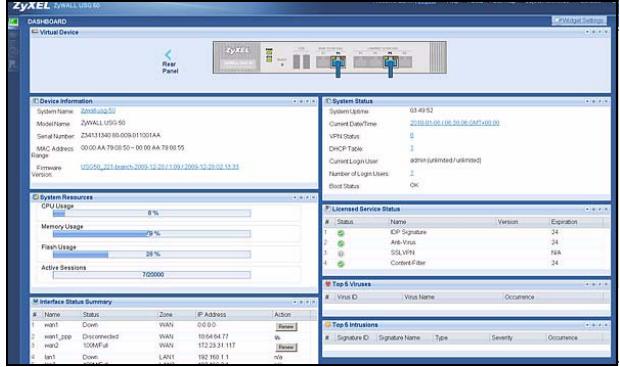Viewport: 620px width, 367px height.
Task: Select the wan1_ppp interface row name
Action: (x=58, y=337)
